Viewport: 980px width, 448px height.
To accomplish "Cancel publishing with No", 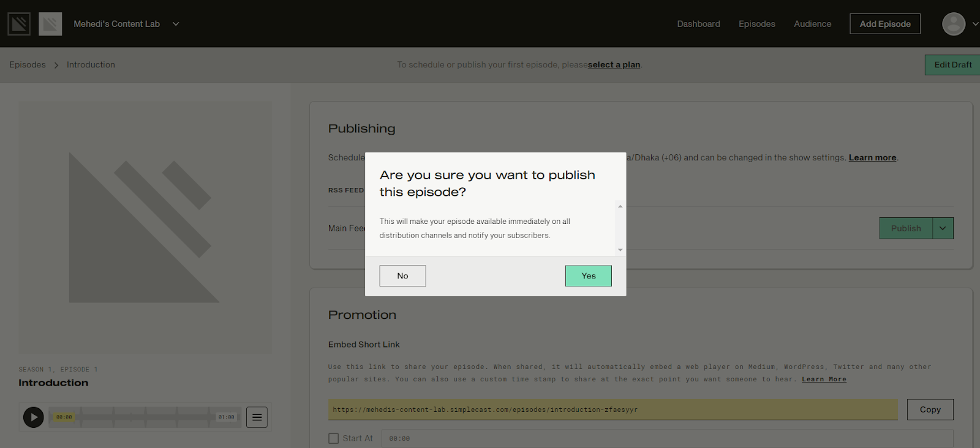I will (402, 276).
